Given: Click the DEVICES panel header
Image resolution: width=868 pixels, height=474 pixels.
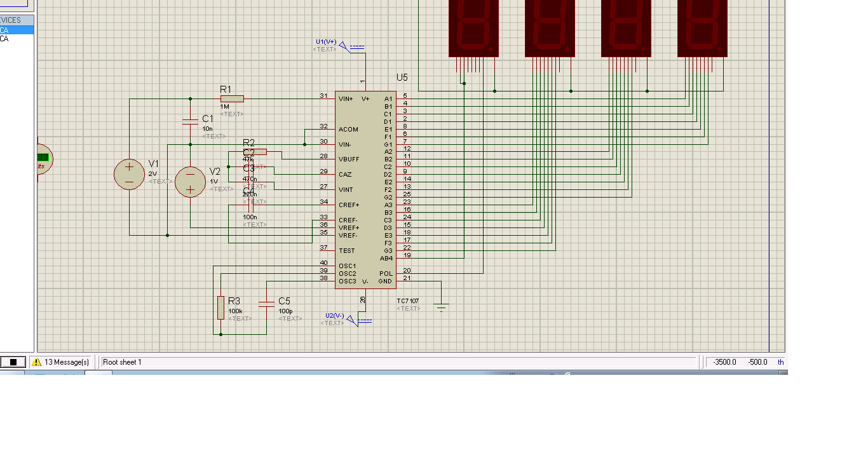Looking at the screenshot, I should point(17,20).
